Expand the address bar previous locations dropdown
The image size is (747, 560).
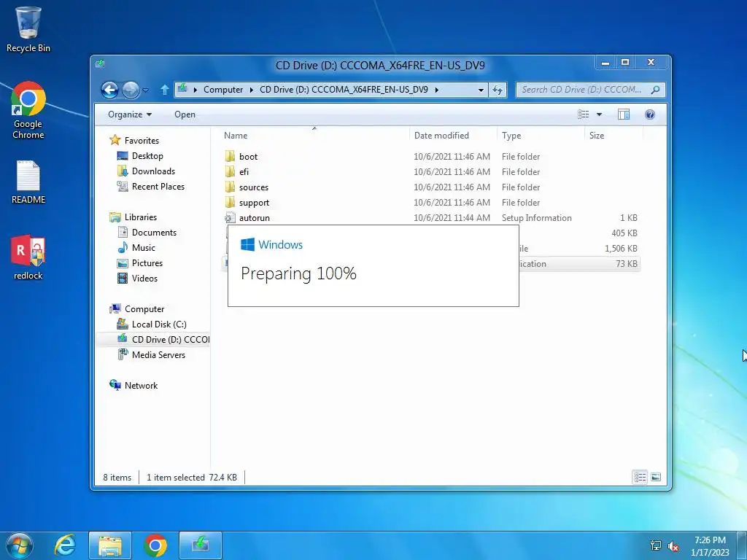coord(481,90)
